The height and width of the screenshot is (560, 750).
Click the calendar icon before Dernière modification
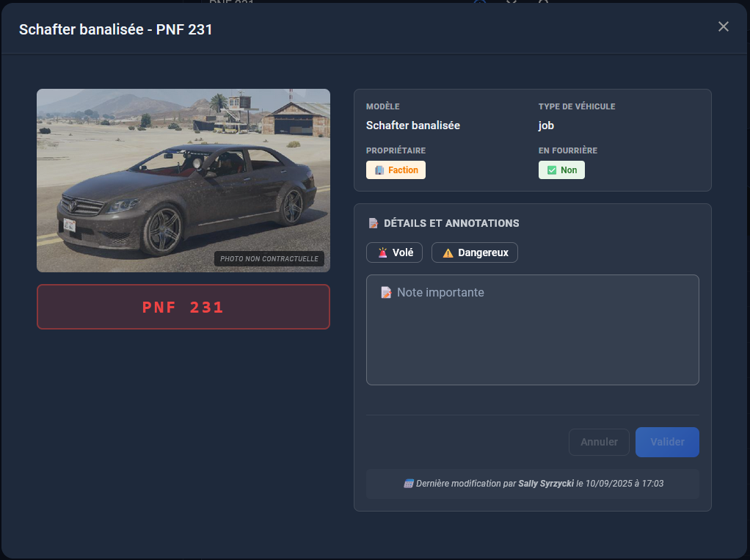409,484
